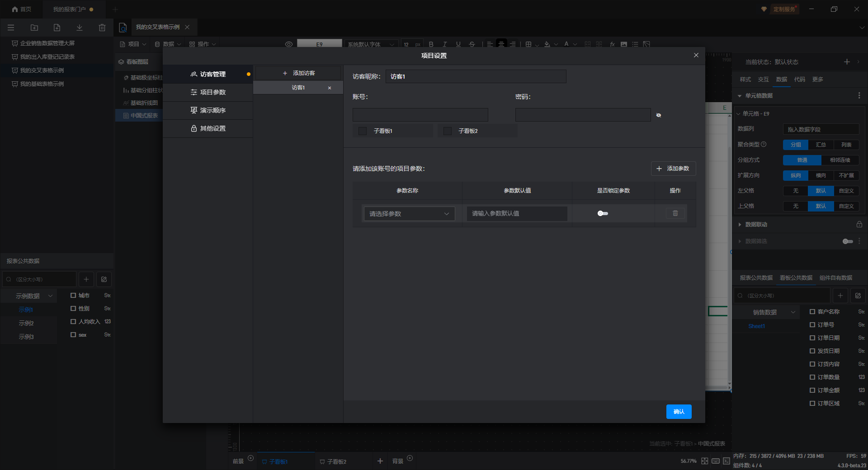
Task: Toggle password visibility eye icon
Action: pyautogui.click(x=659, y=115)
